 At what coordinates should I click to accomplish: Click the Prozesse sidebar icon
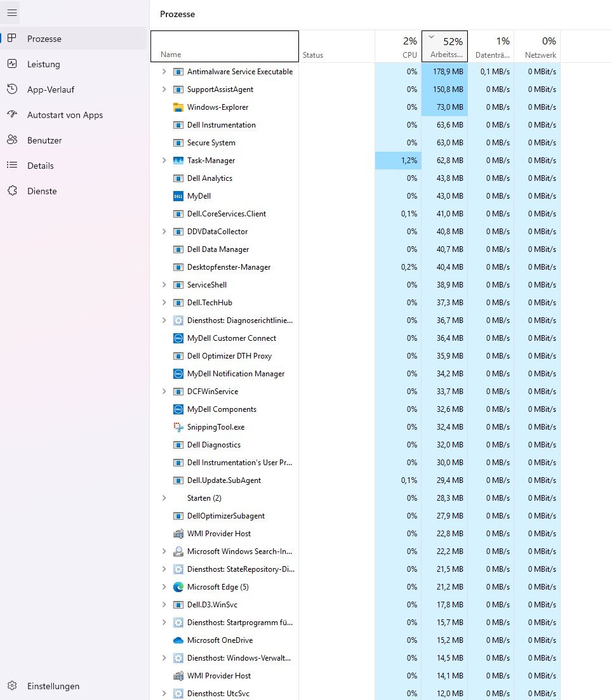tap(12, 38)
